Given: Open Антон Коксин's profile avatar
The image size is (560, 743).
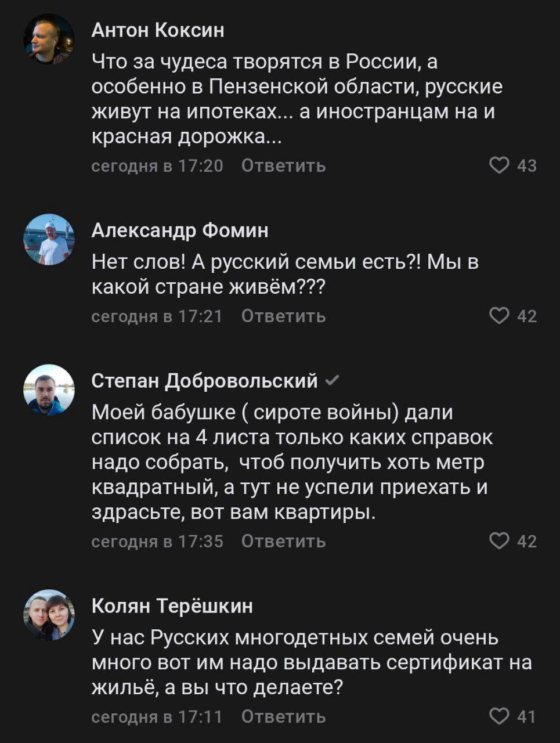Looking at the screenshot, I should [49, 39].
